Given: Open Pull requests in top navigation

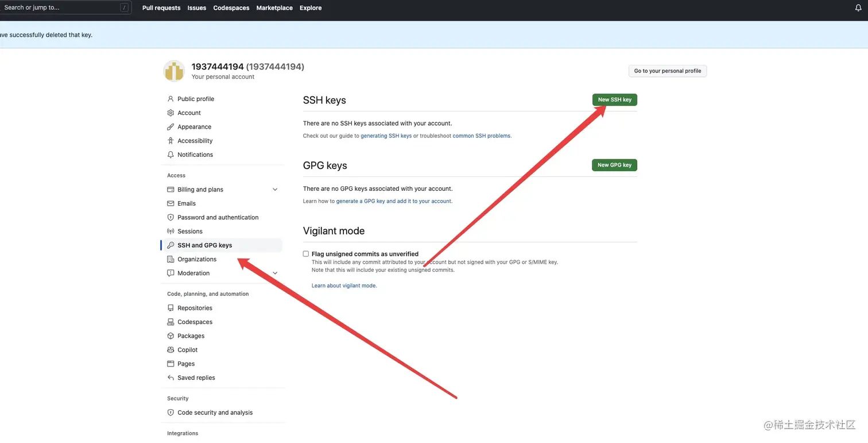Looking at the screenshot, I should [x=161, y=8].
